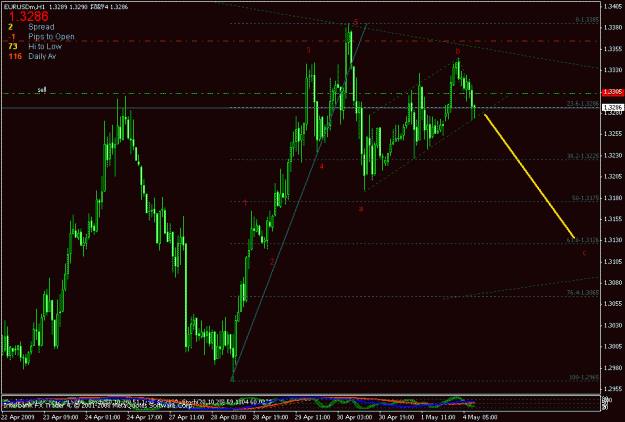
Task: Click 1.3105 on the price scale
Action: [613, 261]
